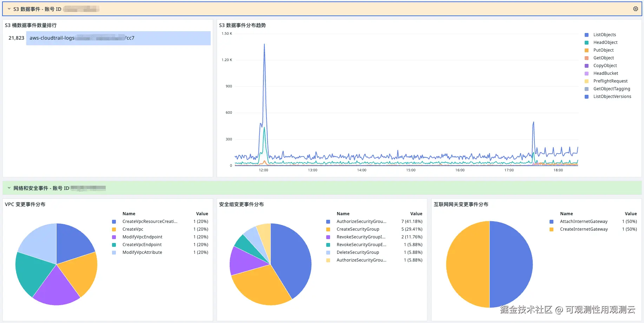Collapse the 网络和安全事件 section chevron
The image size is (644, 323).
pos(9,188)
